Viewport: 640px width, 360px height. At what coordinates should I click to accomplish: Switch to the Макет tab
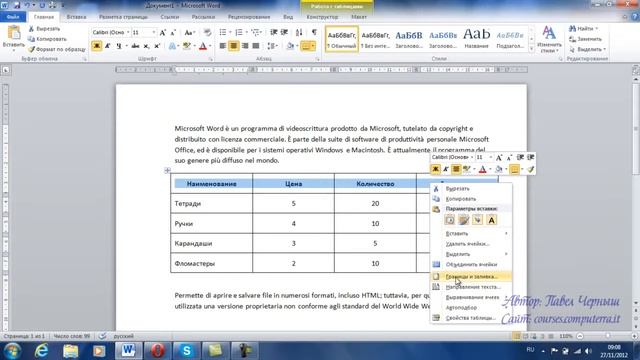click(359, 17)
